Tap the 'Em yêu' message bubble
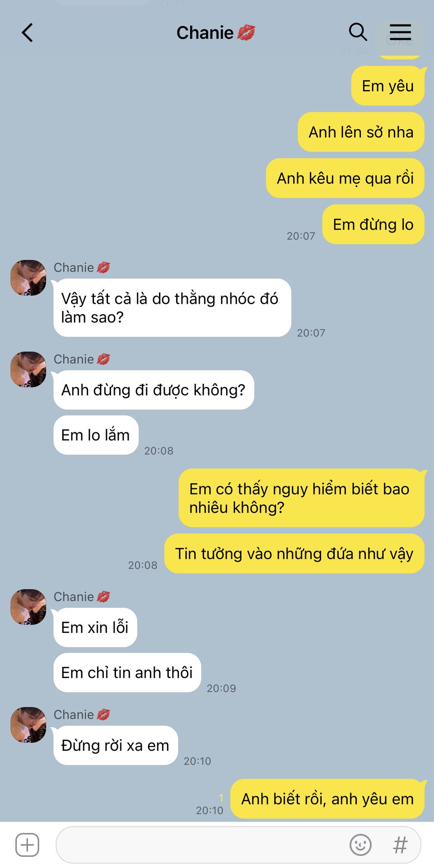434x868 pixels. click(388, 86)
